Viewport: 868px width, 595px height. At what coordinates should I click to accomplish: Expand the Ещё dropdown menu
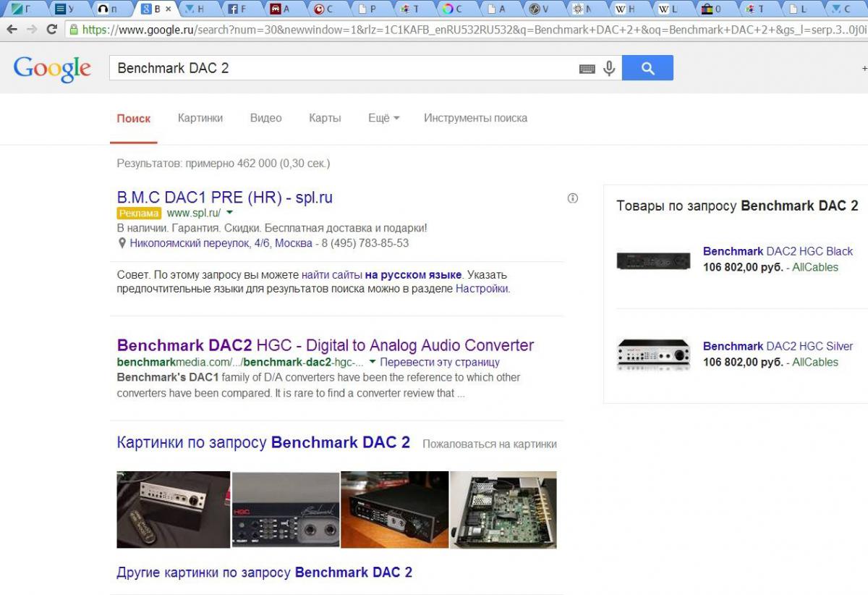coord(383,118)
